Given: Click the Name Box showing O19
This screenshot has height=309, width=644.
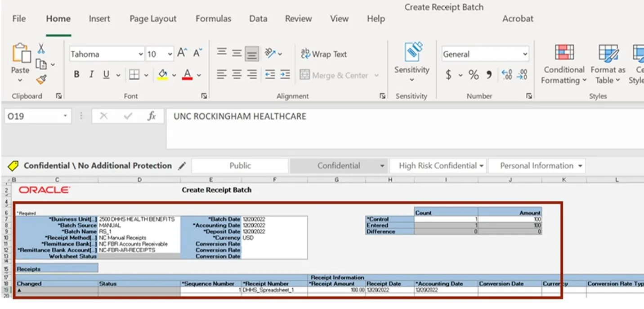Looking at the screenshot, I should [38, 116].
